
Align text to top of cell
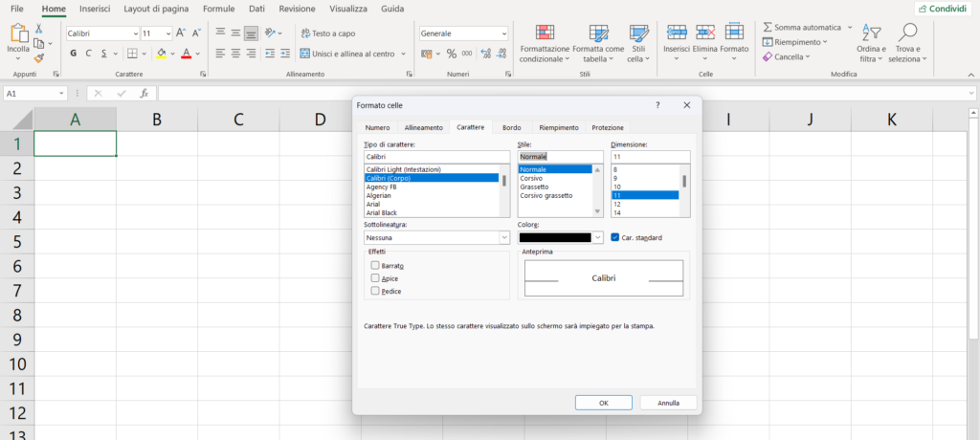click(x=220, y=33)
